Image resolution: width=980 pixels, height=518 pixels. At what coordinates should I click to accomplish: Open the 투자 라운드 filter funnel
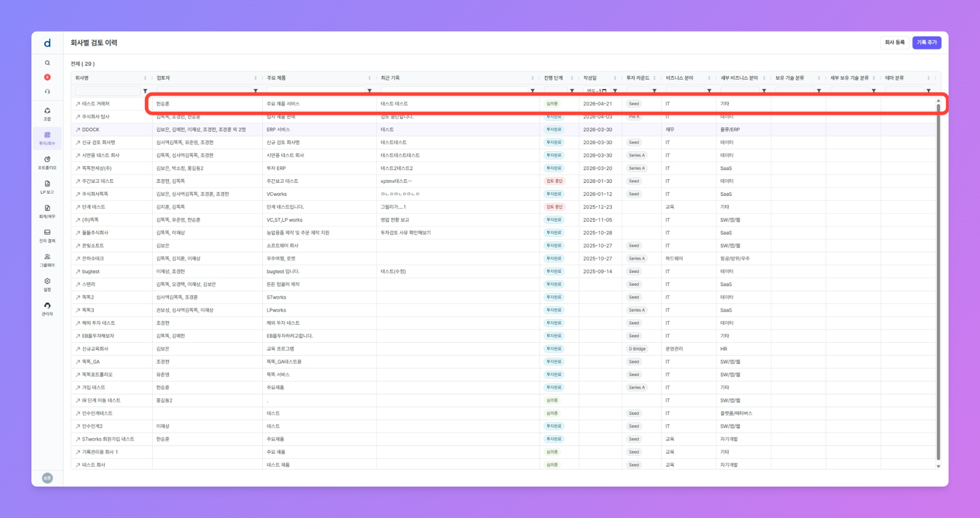(x=654, y=91)
